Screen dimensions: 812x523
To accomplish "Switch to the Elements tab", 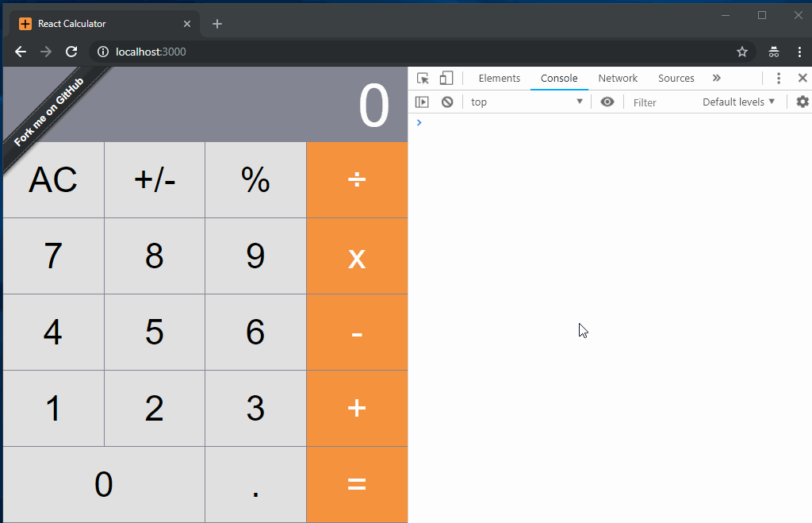I will [x=499, y=78].
